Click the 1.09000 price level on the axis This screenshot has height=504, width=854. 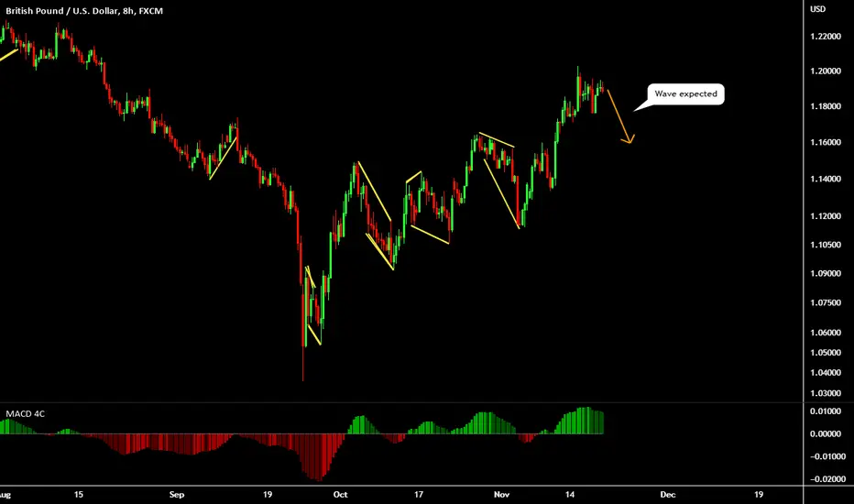click(x=825, y=273)
